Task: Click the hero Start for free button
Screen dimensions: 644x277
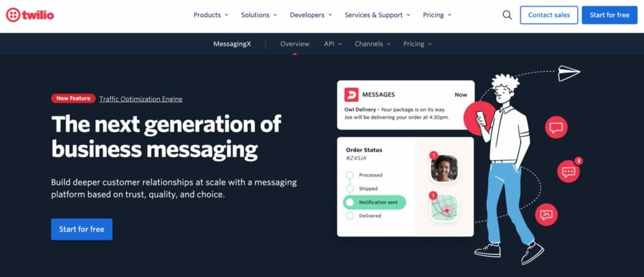Action: pos(82,229)
